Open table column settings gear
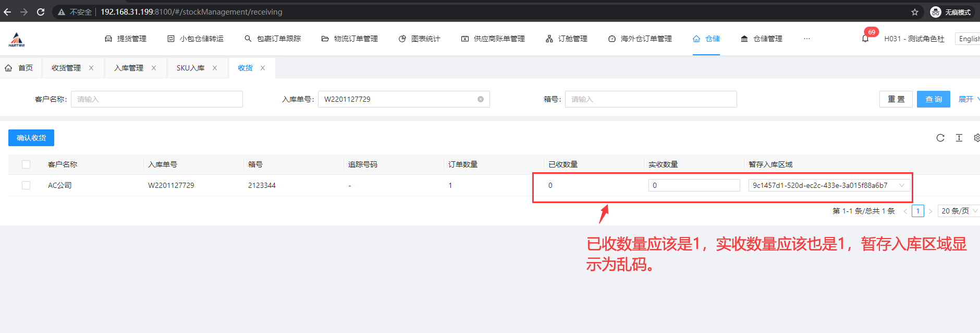This screenshot has width=980, height=333. pos(976,138)
